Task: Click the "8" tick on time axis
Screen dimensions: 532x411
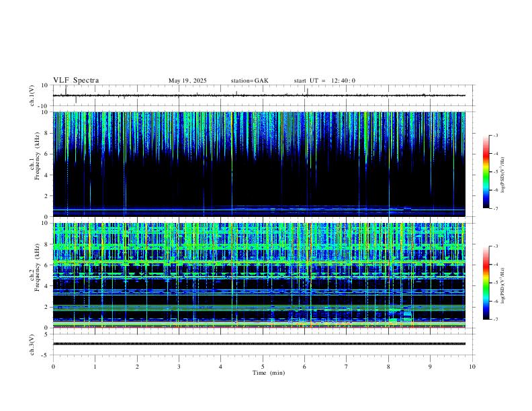Action: (388, 367)
